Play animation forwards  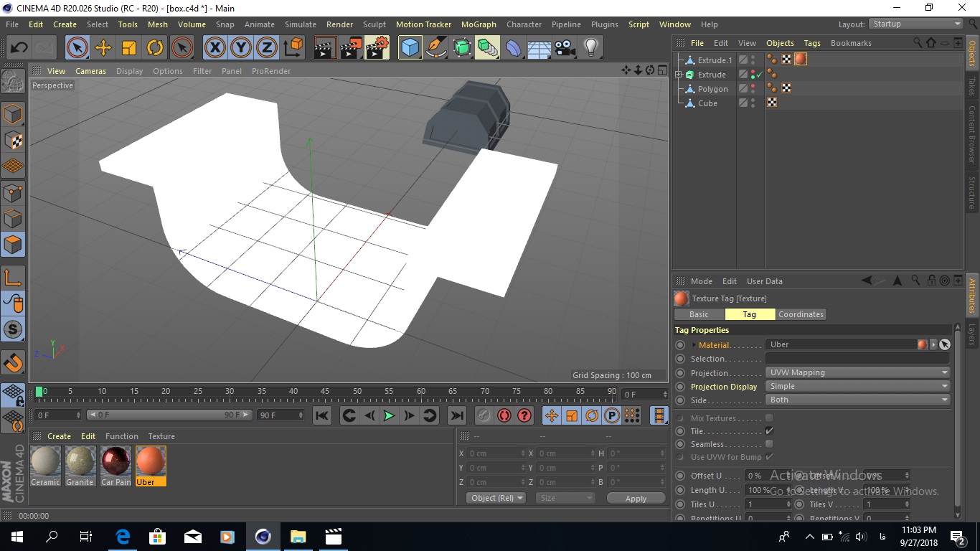(x=389, y=415)
